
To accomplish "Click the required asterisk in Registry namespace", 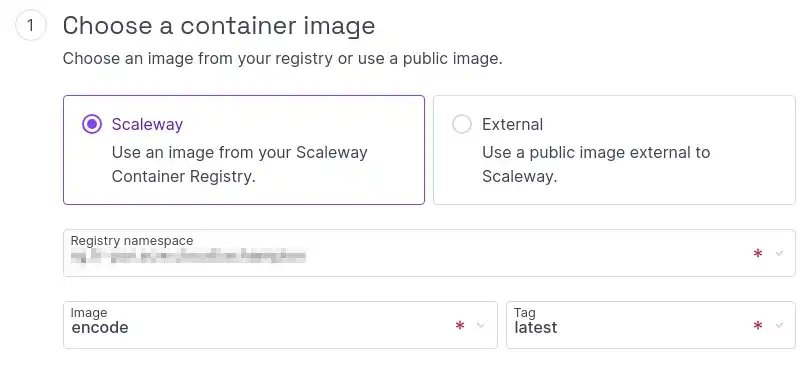I will [758, 253].
